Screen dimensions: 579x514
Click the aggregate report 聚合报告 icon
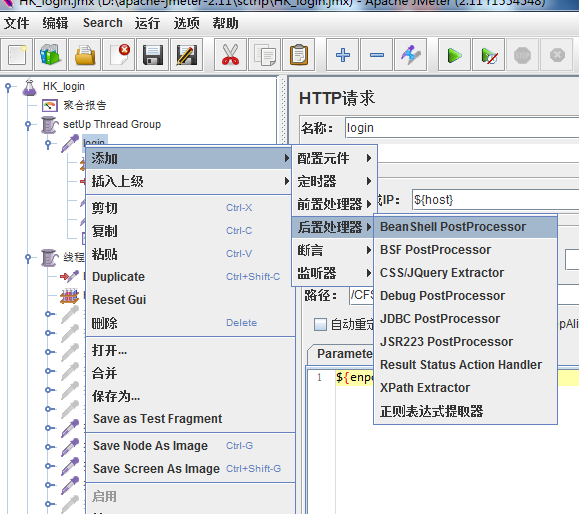(50, 106)
